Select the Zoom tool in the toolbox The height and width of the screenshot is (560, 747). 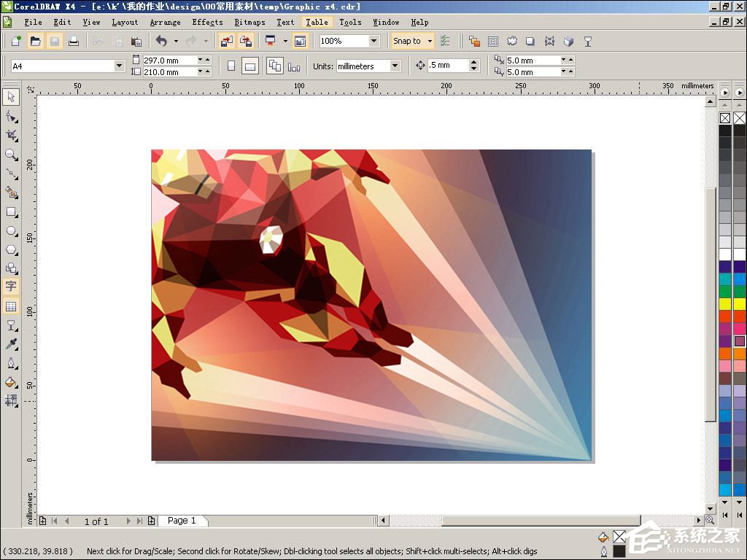[11, 155]
